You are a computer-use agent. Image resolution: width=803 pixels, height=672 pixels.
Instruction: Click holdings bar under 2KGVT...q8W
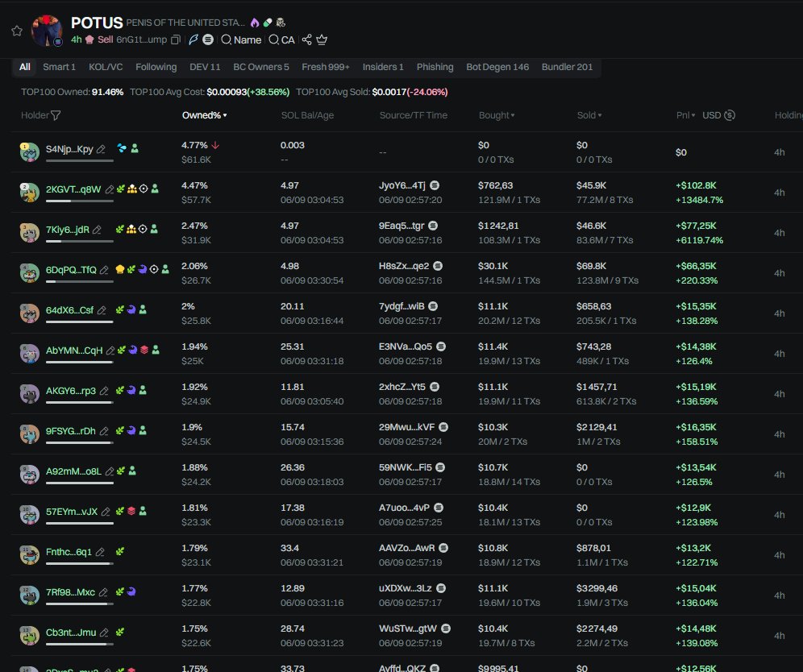pyautogui.click(x=79, y=201)
